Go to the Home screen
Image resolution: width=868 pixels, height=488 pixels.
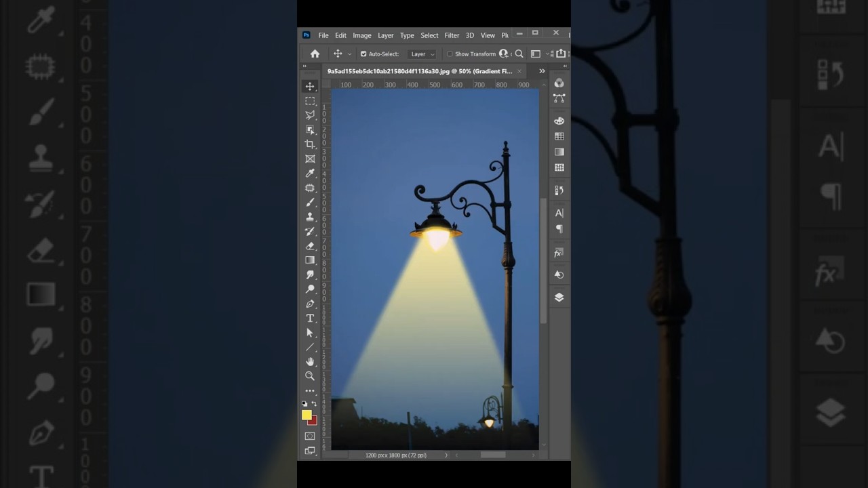coord(315,54)
